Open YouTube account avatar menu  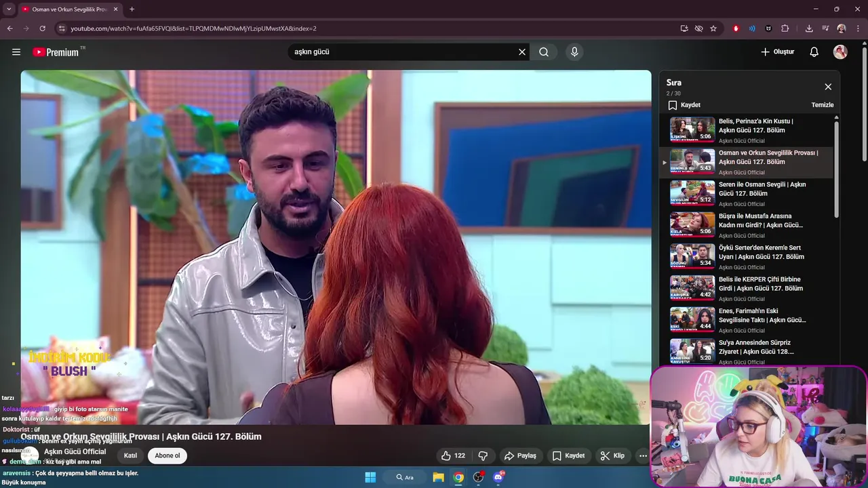pyautogui.click(x=840, y=52)
